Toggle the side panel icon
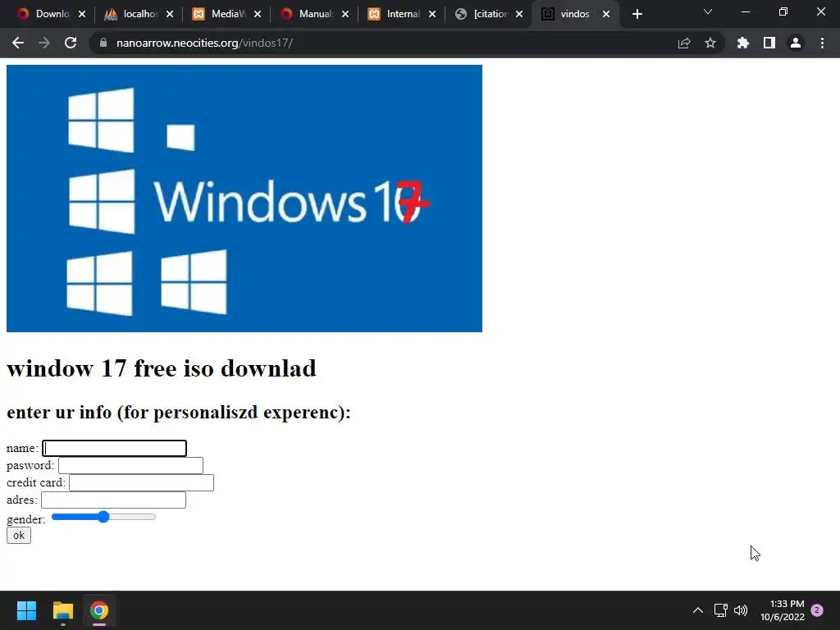Screen dimensions: 840x630 (x=769, y=43)
